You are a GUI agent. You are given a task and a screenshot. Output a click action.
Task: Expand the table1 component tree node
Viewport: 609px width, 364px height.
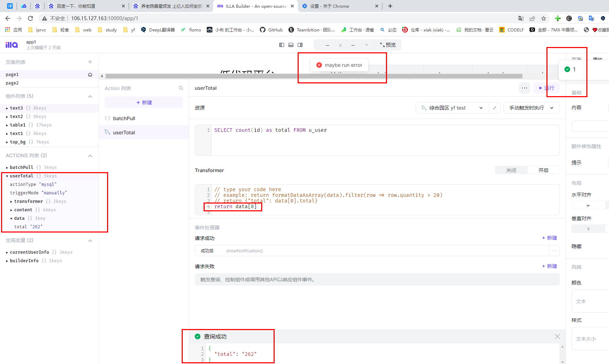[x=7, y=125]
